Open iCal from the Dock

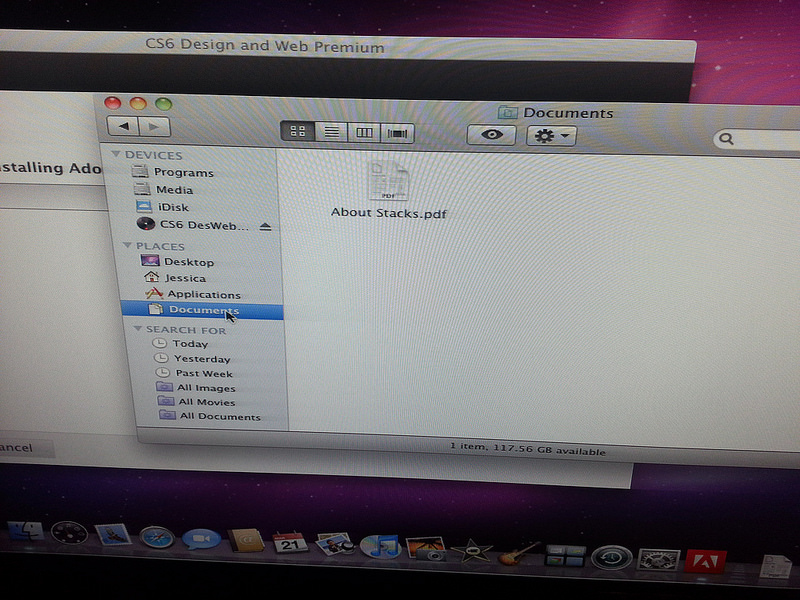pos(289,543)
